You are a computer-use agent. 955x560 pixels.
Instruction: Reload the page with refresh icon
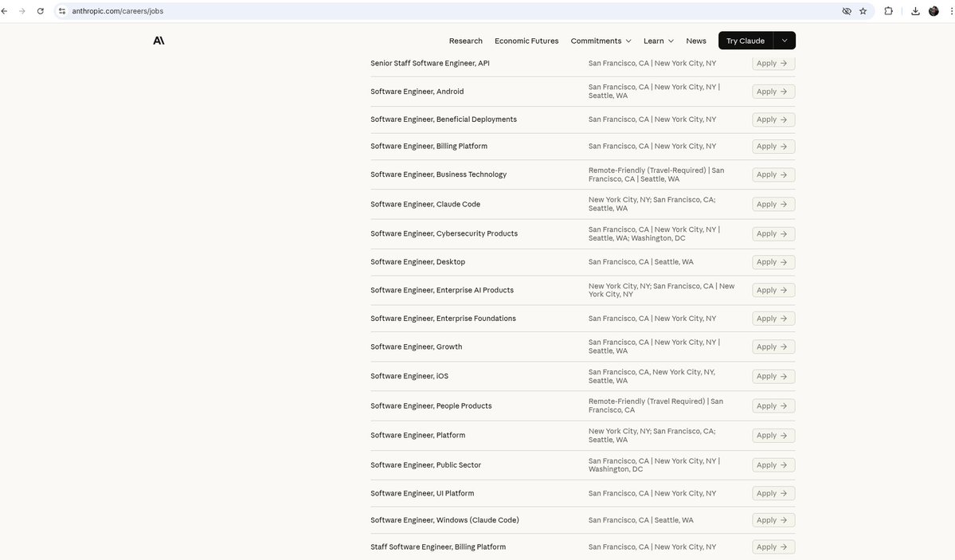40,11
